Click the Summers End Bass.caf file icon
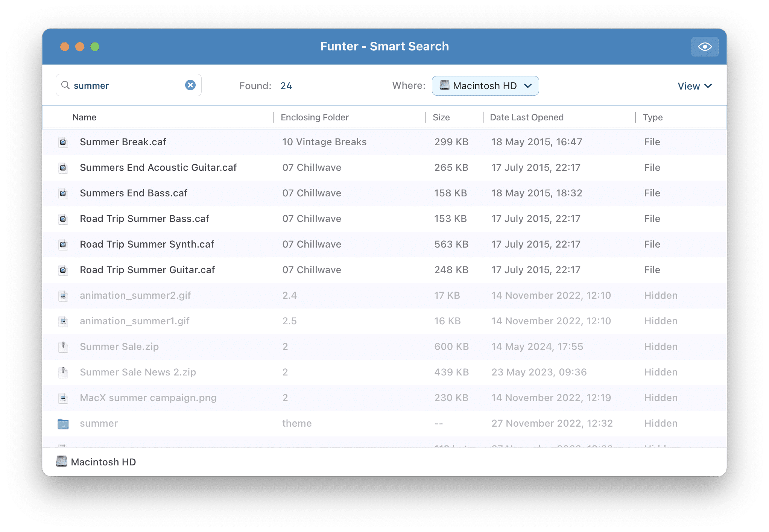769x532 pixels. pos(63,193)
